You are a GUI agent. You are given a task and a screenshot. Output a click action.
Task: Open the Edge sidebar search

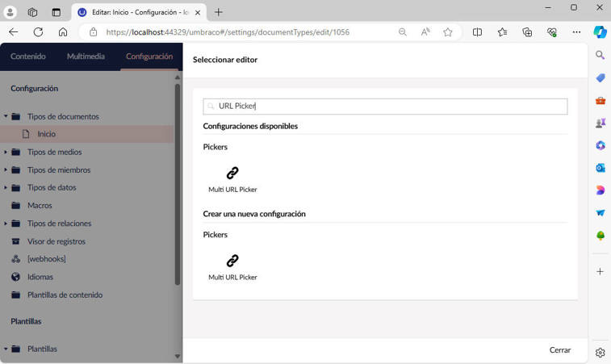pos(600,55)
